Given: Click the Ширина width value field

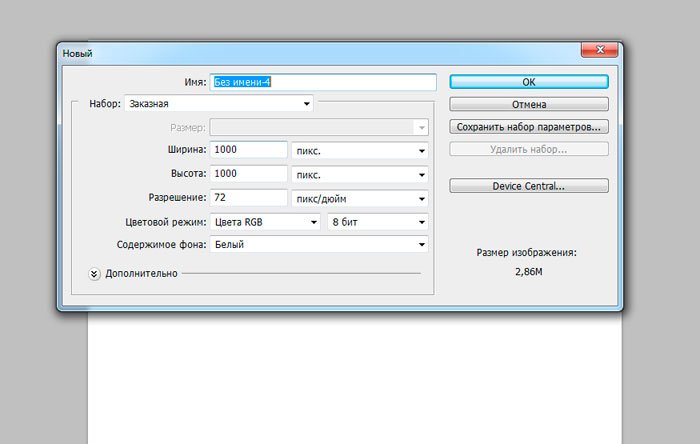Looking at the screenshot, I should [249, 149].
